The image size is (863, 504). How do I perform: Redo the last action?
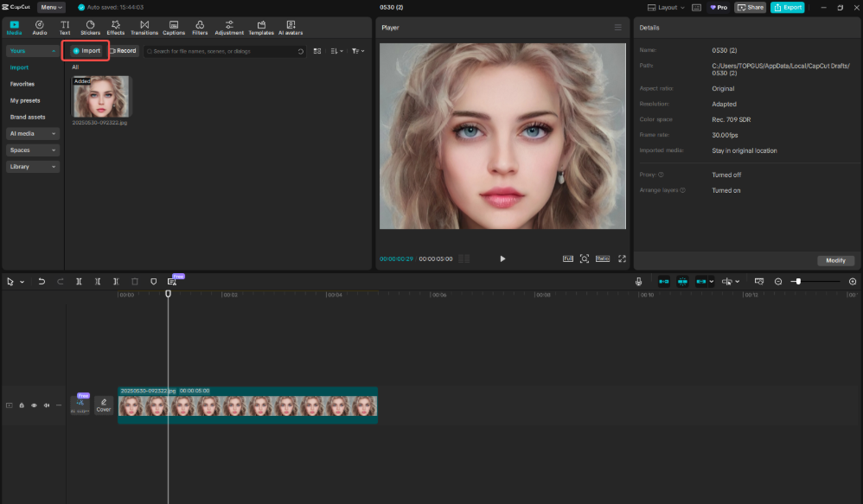coord(60,282)
